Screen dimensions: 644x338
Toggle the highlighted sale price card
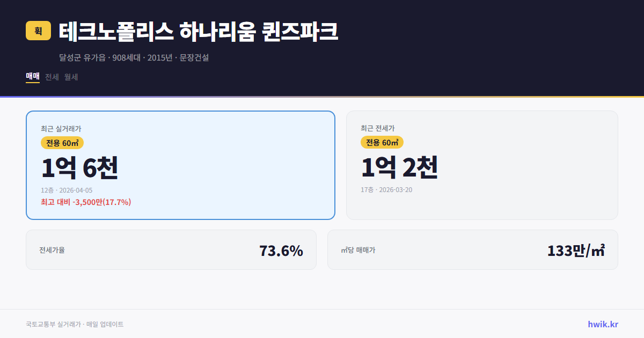(x=180, y=165)
